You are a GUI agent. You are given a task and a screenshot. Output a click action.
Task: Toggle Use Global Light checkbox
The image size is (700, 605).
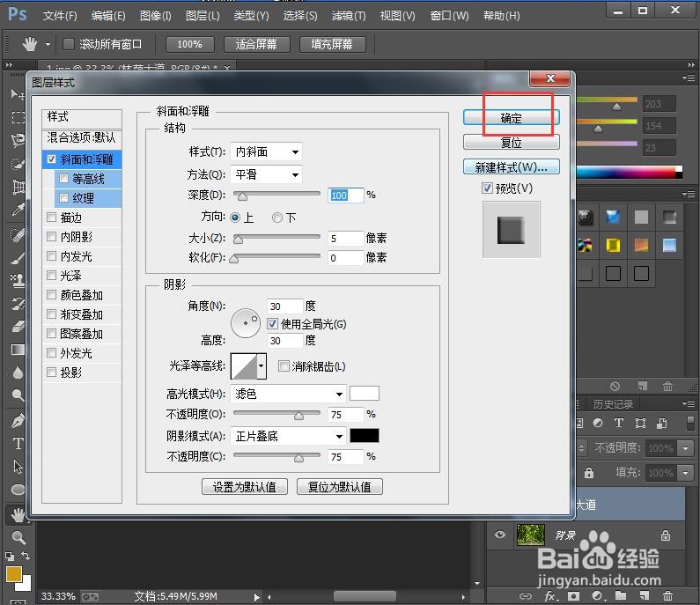pos(272,324)
